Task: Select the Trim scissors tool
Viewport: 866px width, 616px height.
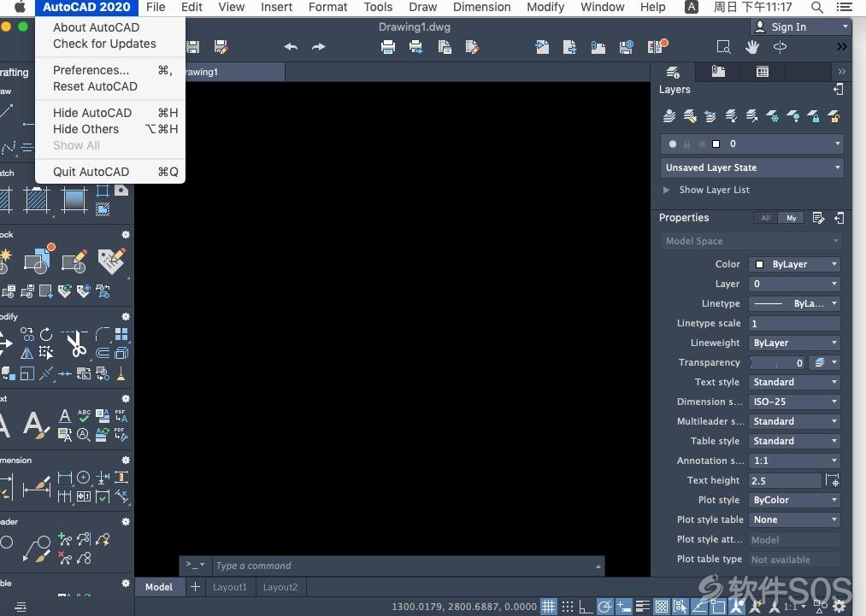Action: pos(76,343)
